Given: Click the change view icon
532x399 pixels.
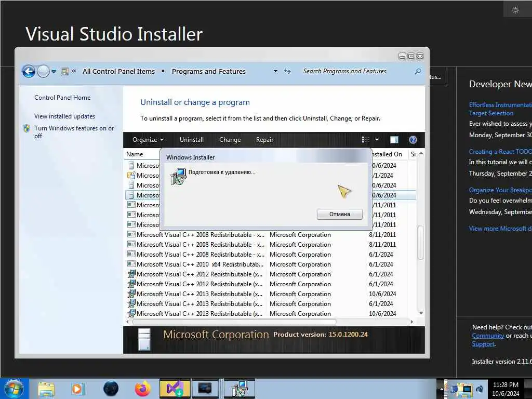Looking at the screenshot, I should (365, 140).
